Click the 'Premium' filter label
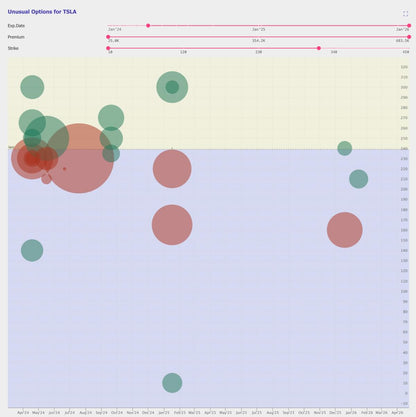This screenshot has height=417, width=416. coord(16,37)
